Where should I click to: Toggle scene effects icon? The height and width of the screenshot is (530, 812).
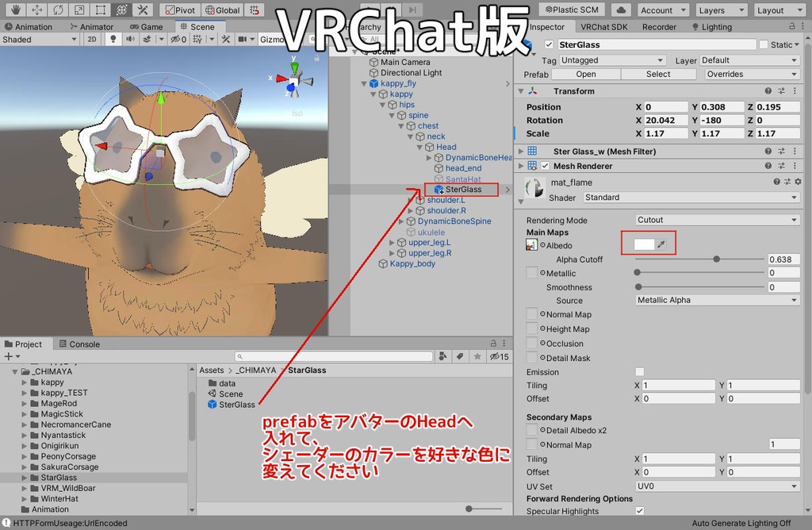click(147, 40)
